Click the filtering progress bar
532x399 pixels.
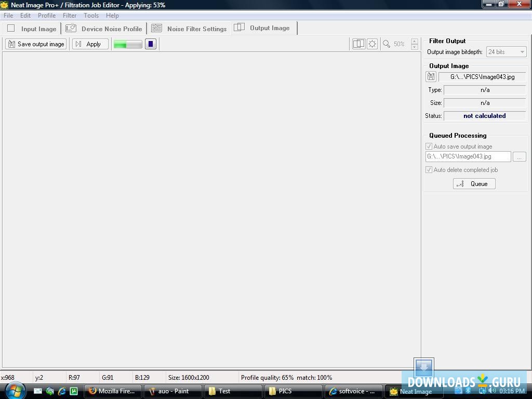(128, 44)
